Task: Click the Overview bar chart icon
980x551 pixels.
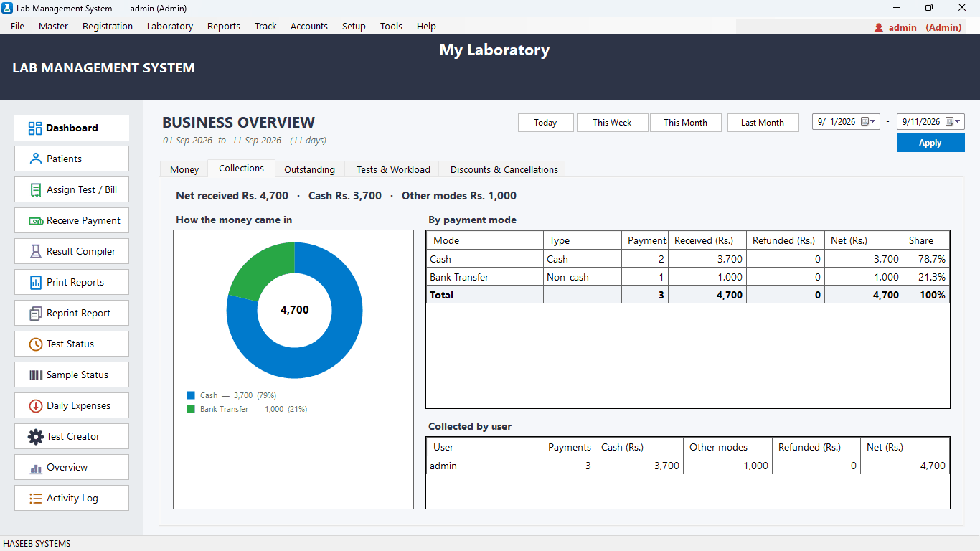Action: [x=35, y=468]
